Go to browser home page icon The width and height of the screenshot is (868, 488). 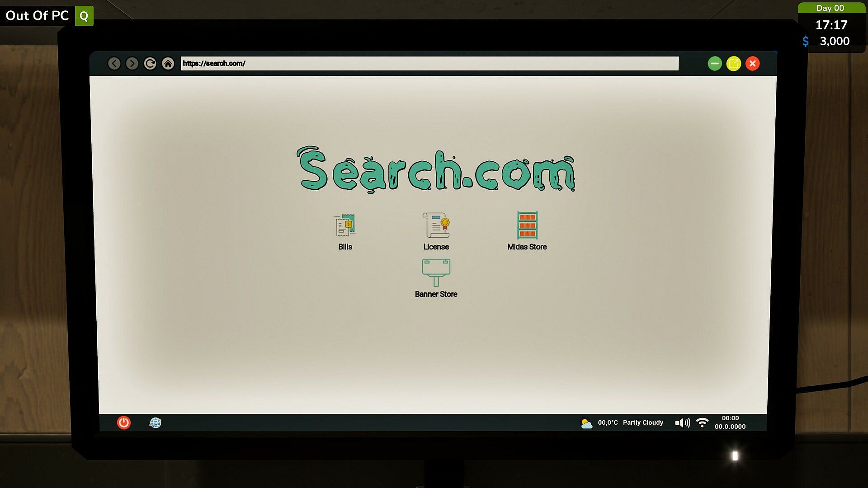click(x=168, y=64)
